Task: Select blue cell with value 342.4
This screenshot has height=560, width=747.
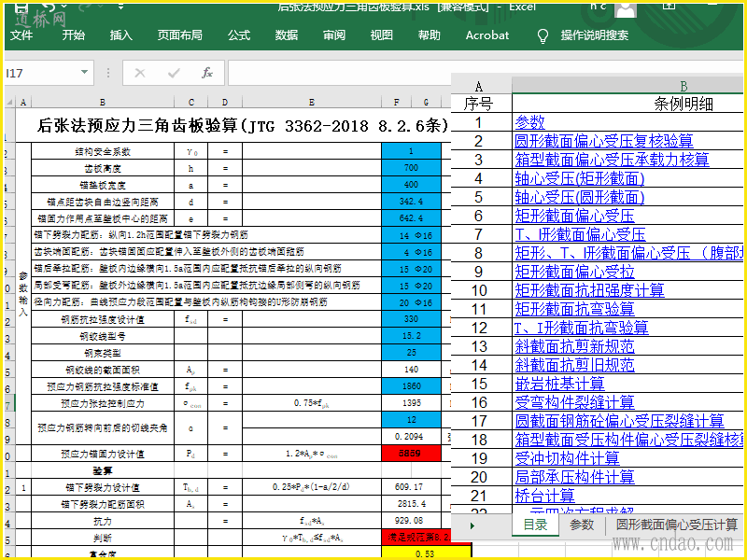Action: click(411, 202)
